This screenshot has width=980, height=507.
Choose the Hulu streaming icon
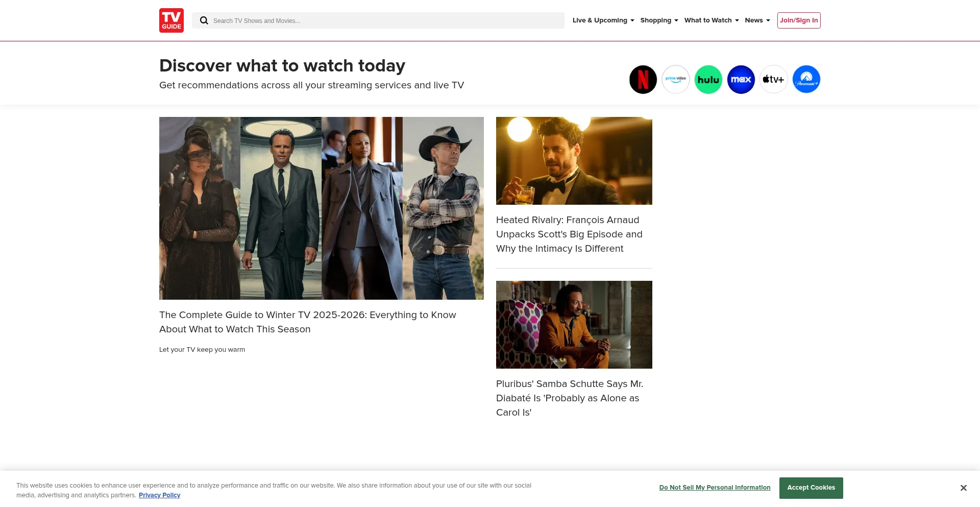click(x=708, y=80)
